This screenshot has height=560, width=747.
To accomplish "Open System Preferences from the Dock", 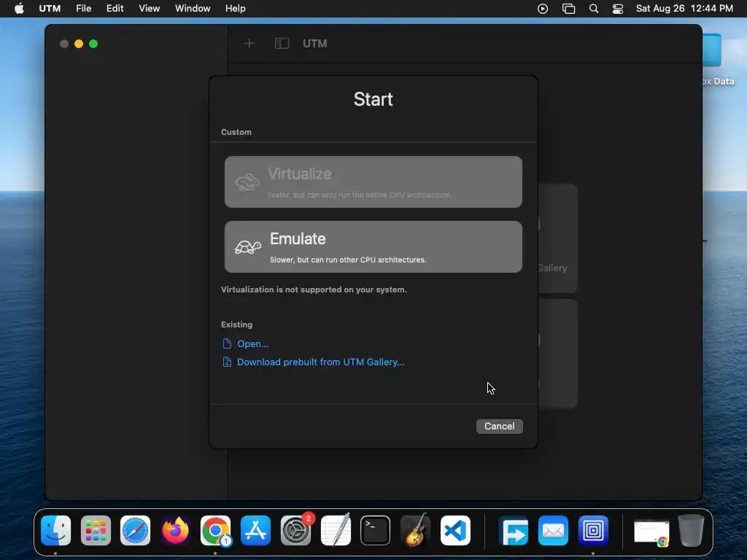I will coord(295,531).
